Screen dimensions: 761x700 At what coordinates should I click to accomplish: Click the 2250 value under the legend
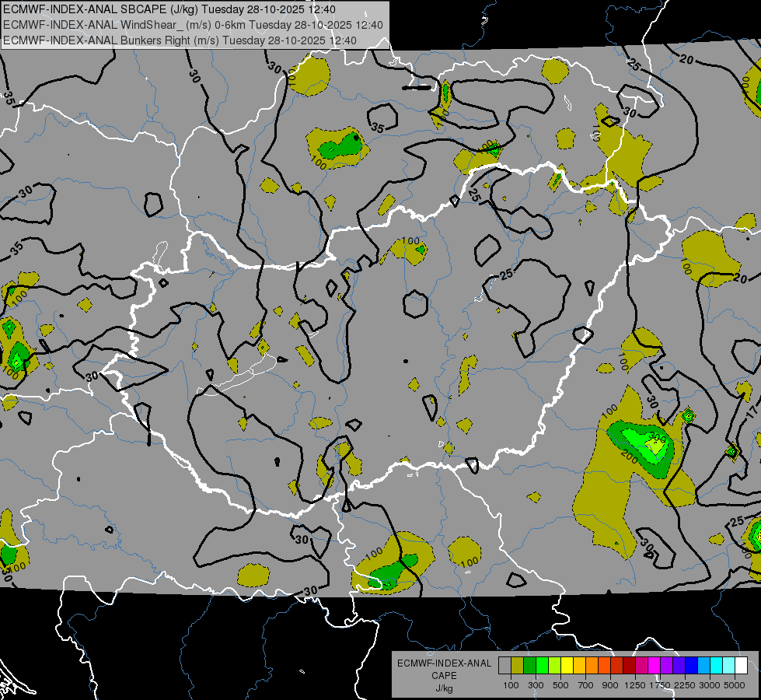(x=685, y=685)
